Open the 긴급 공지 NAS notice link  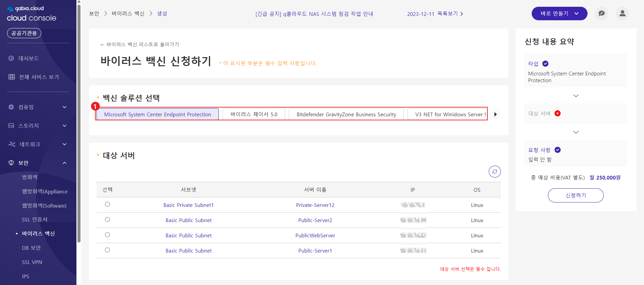[314, 14]
